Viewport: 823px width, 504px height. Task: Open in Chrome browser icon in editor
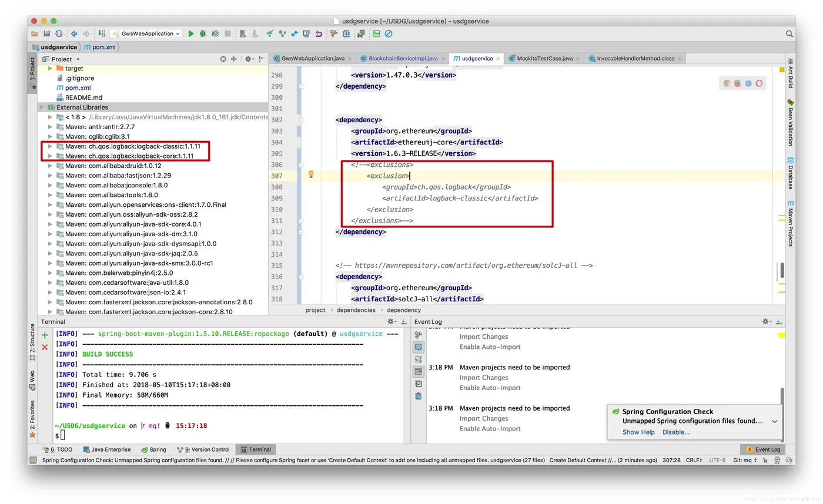coord(727,83)
